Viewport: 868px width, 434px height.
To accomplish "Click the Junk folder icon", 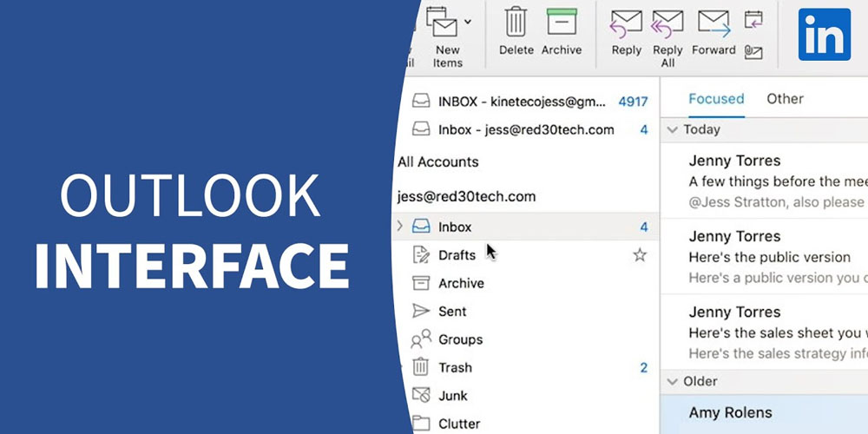I will (x=421, y=395).
